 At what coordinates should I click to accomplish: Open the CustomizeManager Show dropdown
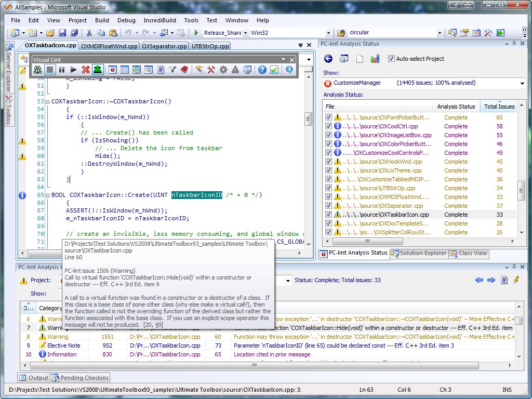point(522,83)
